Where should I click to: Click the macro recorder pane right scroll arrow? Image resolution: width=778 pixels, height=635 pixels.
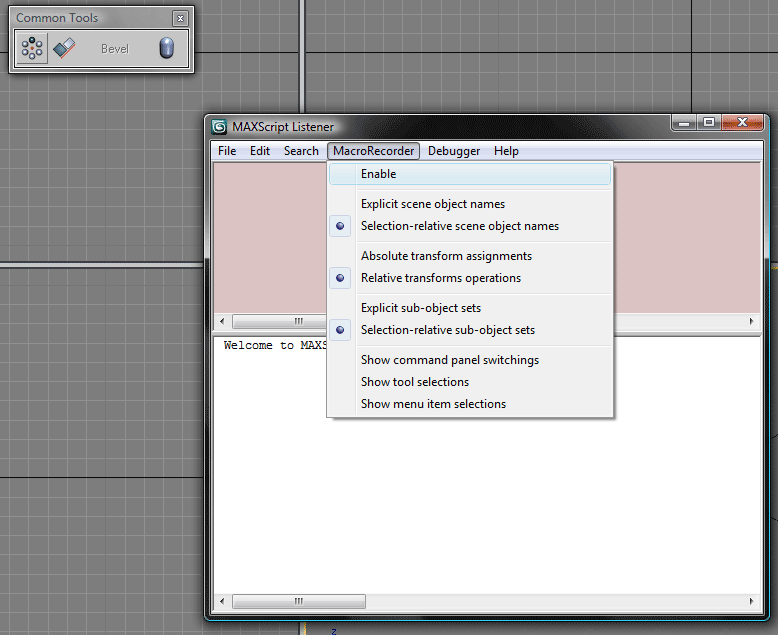click(751, 321)
